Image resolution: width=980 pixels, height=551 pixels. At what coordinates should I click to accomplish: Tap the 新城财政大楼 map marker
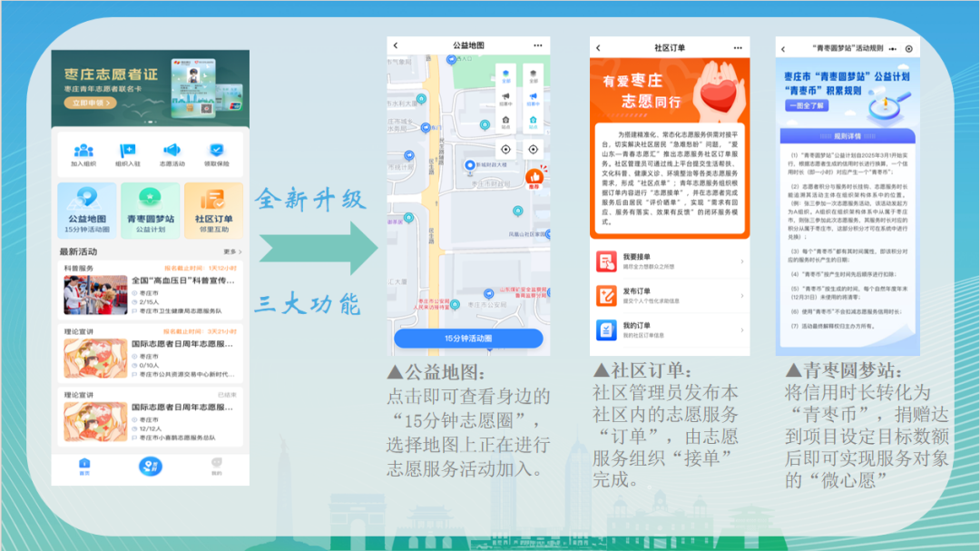(x=470, y=166)
